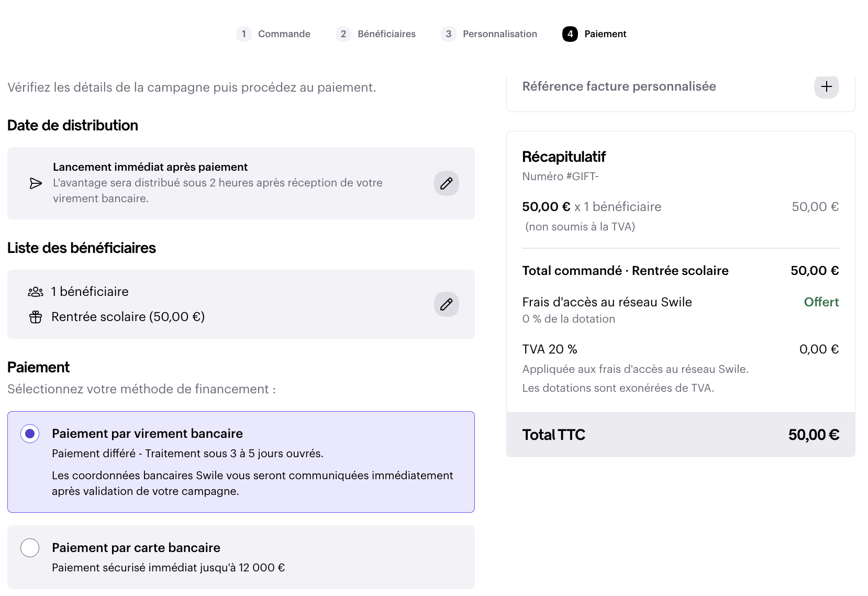Click the paper plane launch icon
868x596 pixels.
tap(36, 183)
